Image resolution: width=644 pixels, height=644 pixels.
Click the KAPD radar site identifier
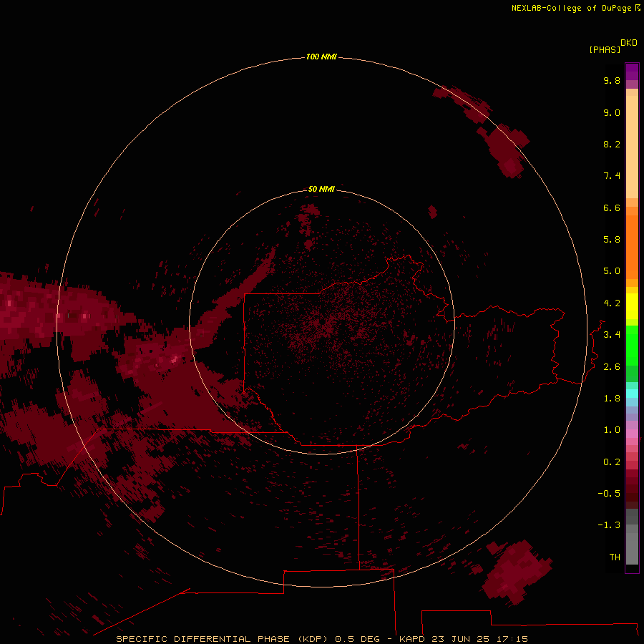click(x=413, y=639)
